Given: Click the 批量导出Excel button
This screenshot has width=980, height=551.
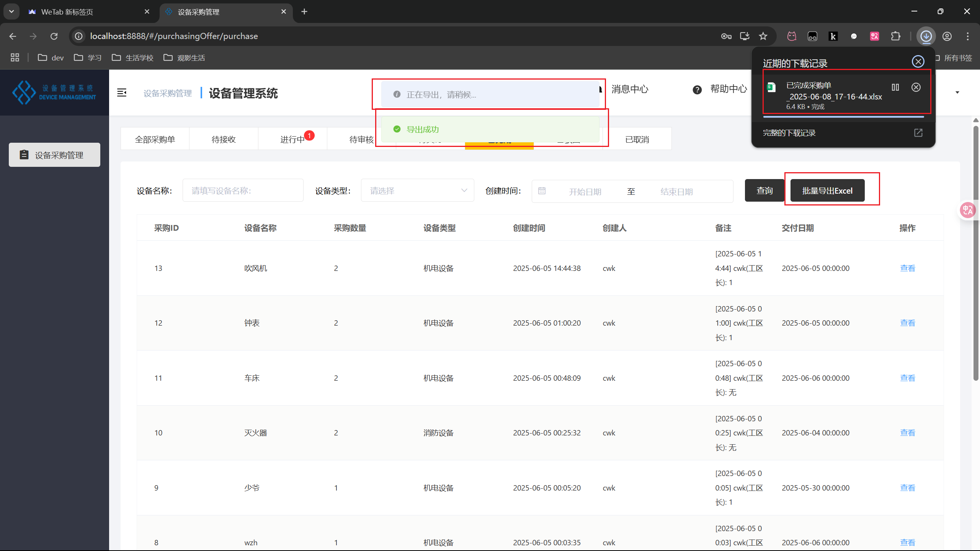Looking at the screenshot, I should [x=827, y=191].
